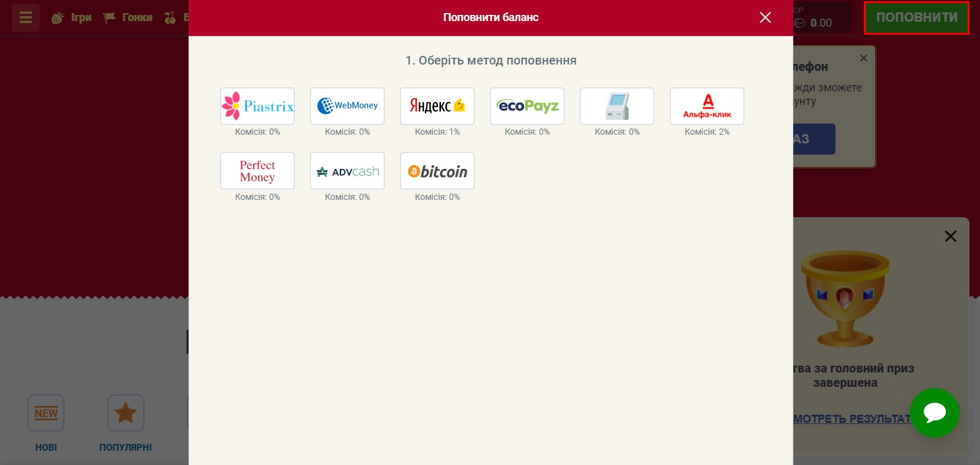This screenshot has height=465, width=980.
Task: Open the hamburger main menu
Action: [x=25, y=17]
